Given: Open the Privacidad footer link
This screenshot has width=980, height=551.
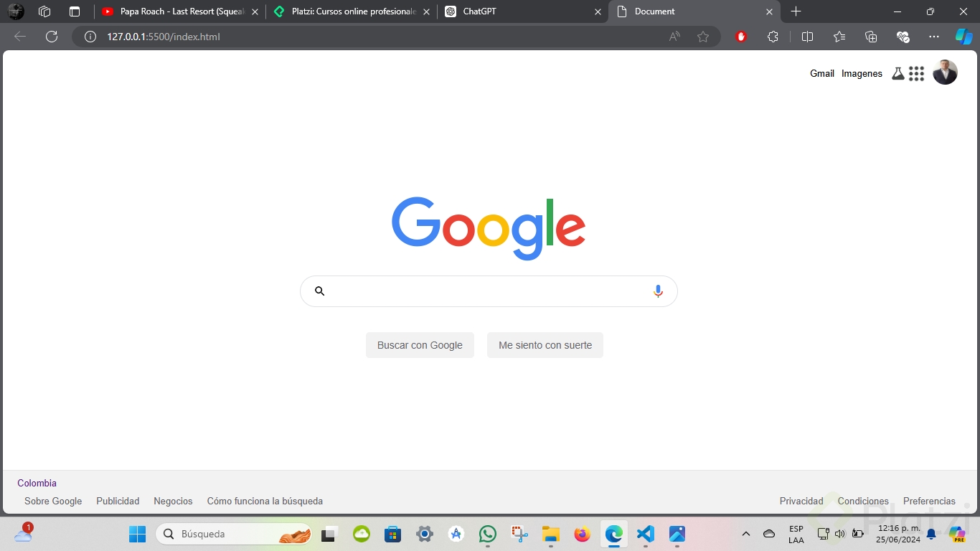Looking at the screenshot, I should 801,501.
